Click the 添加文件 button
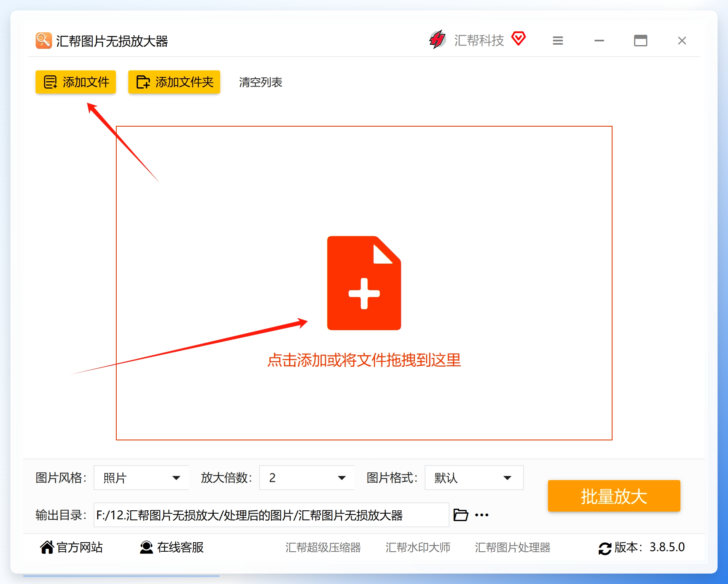728x584 pixels. (76, 82)
